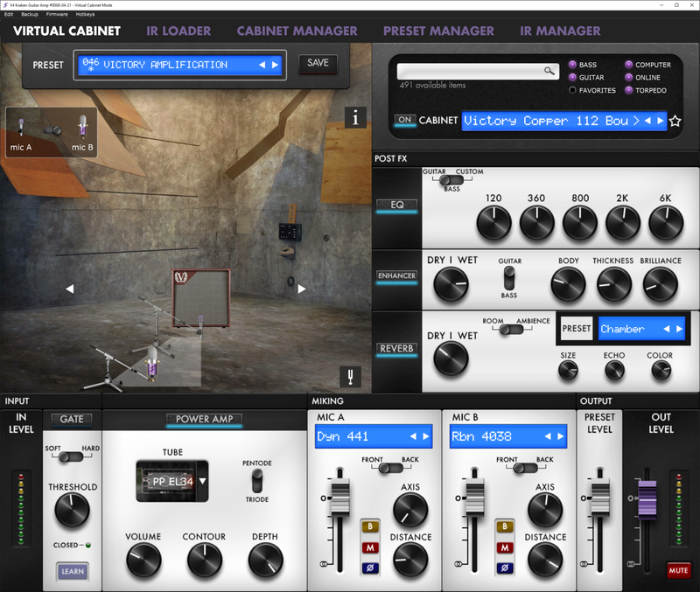Switch to IR MANAGER tab

(x=560, y=31)
